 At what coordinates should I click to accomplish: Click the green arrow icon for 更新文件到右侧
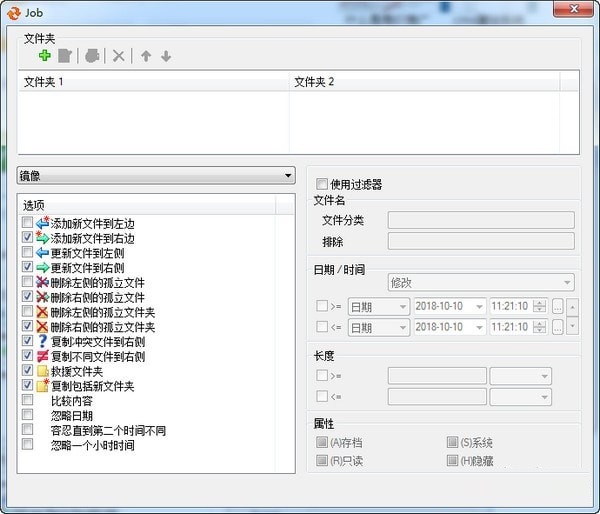click(x=42, y=267)
